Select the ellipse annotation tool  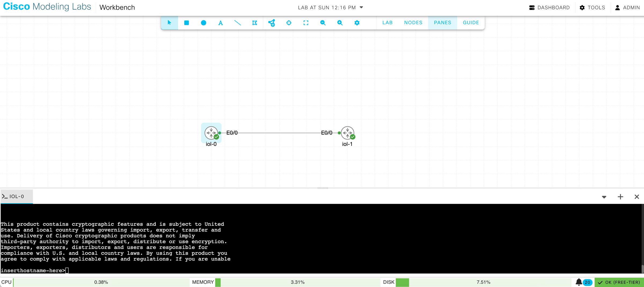[x=203, y=23]
